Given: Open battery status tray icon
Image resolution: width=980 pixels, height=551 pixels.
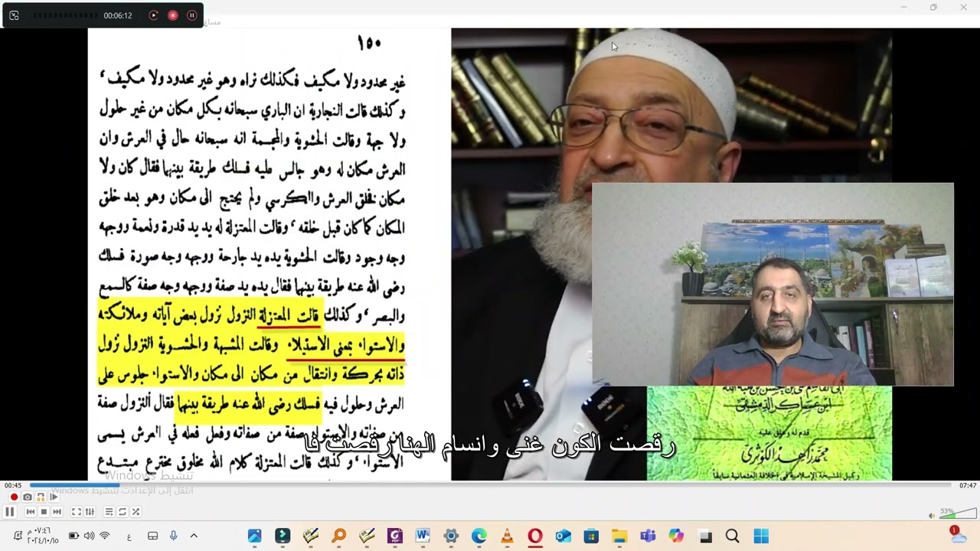Looking at the screenshot, I should coord(73,536).
